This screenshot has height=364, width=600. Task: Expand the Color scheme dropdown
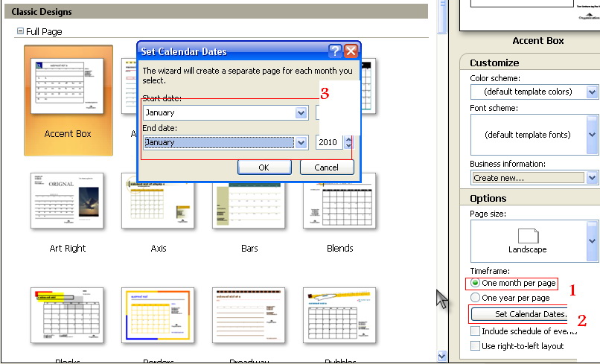[592, 92]
